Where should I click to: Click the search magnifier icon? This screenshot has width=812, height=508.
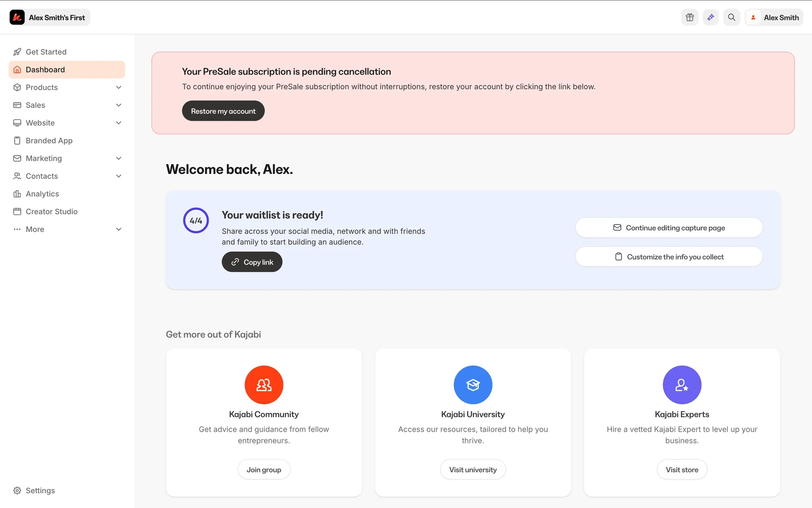(x=732, y=17)
